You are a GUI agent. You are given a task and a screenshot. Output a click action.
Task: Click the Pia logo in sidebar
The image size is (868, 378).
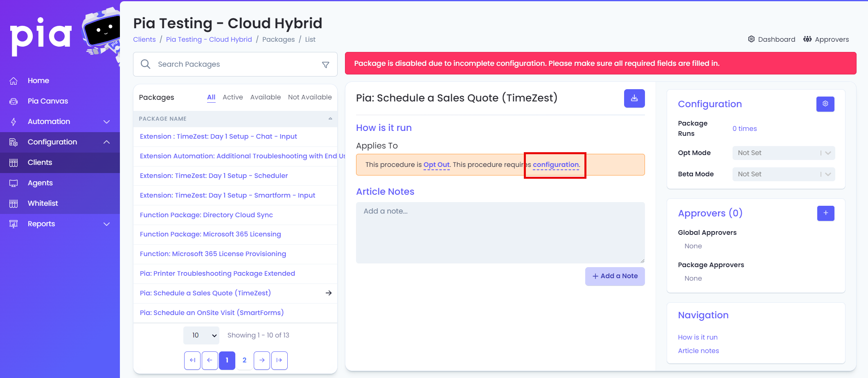click(41, 36)
